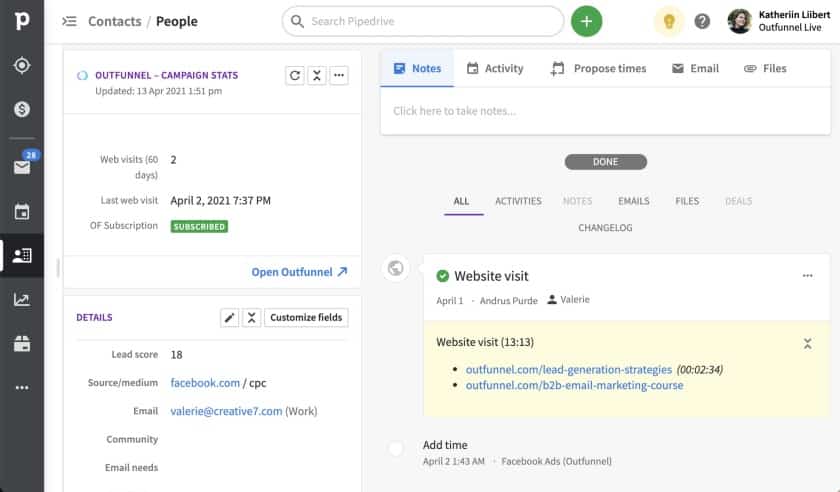This screenshot has height=492, width=840.
Task: Click valerie@creative7.com email link
Action: (x=226, y=411)
